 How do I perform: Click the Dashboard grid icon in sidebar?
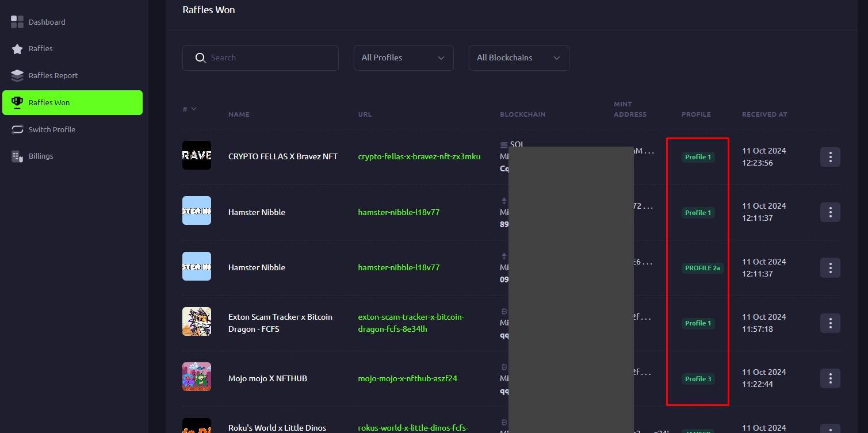[17, 22]
